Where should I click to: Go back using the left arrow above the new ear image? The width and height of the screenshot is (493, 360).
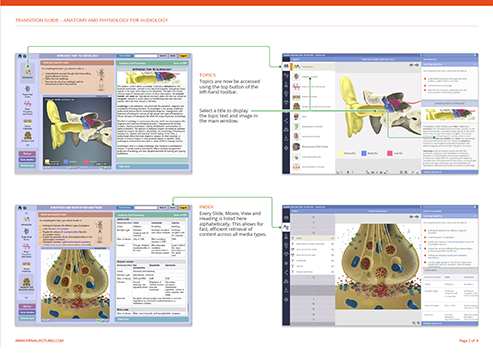(x=411, y=65)
